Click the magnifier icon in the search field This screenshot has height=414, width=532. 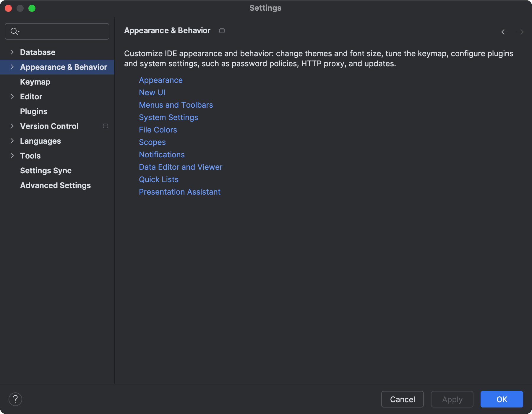(14, 31)
